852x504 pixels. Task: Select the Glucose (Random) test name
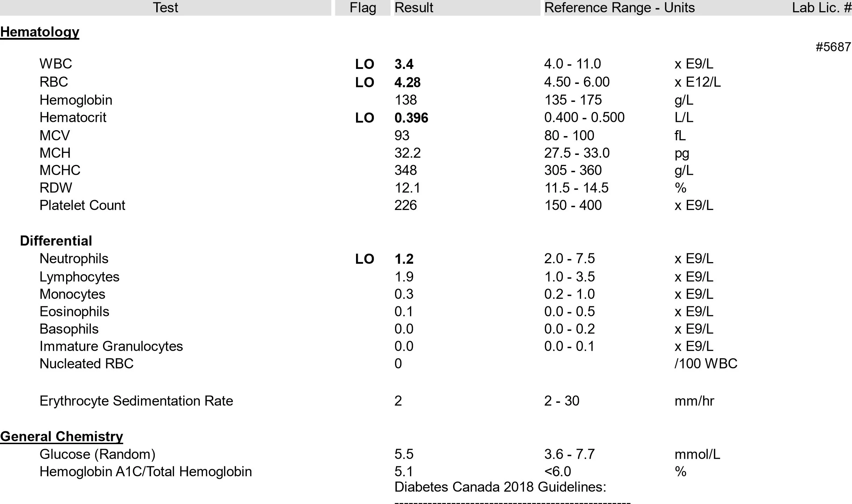click(97, 454)
